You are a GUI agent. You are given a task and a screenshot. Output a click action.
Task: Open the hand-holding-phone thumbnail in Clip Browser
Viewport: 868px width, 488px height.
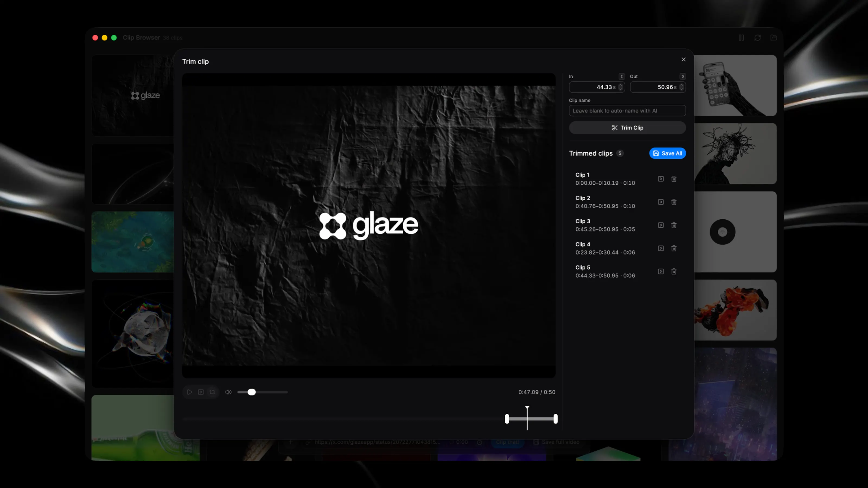(x=736, y=86)
